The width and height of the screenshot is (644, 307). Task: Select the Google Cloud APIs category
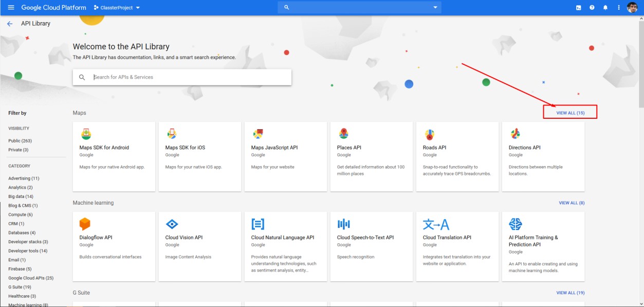point(31,278)
